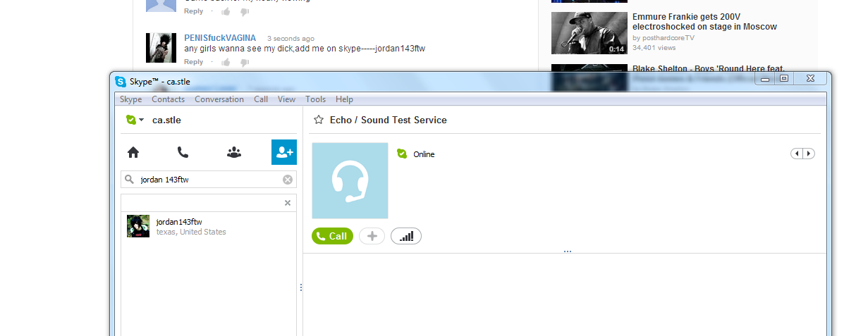Viewport: 868px width, 336px height.
Task: Clear the Skype search field text
Action: click(x=288, y=180)
